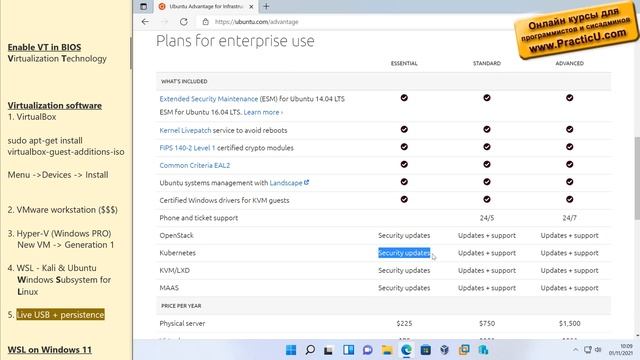640x360 pixels.
Task: Click Microsoft Edge taskbar icon
Action: pyautogui.click(x=406, y=350)
